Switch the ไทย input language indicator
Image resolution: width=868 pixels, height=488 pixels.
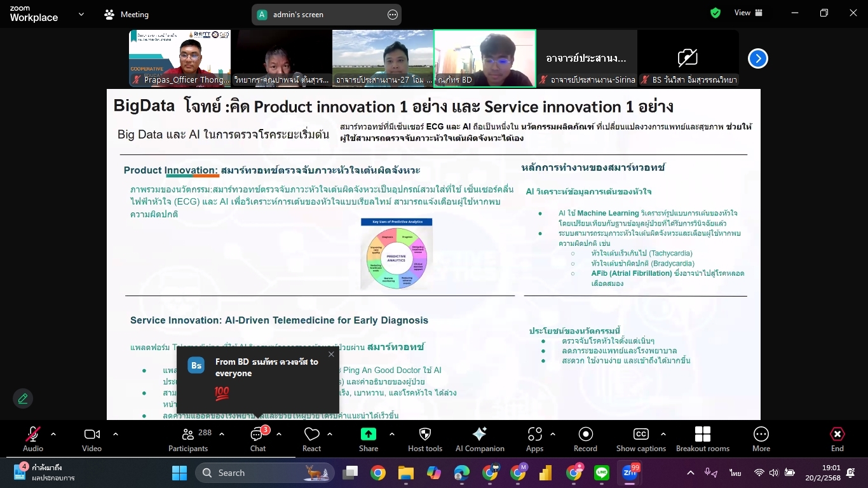tap(736, 473)
